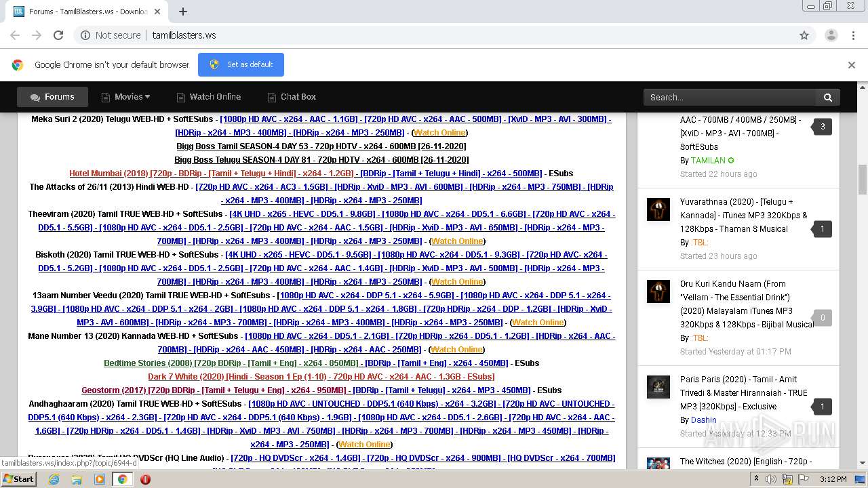Open the Yuvarathnaa (2020) iTunes MP3 topic
The width and height of the screenshot is (868, 488).
click(744, 215)
